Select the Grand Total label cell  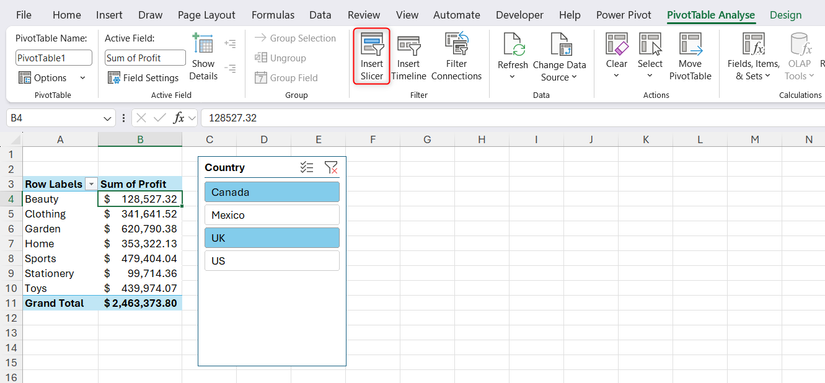pyautogui.click(x=61, y=304)
